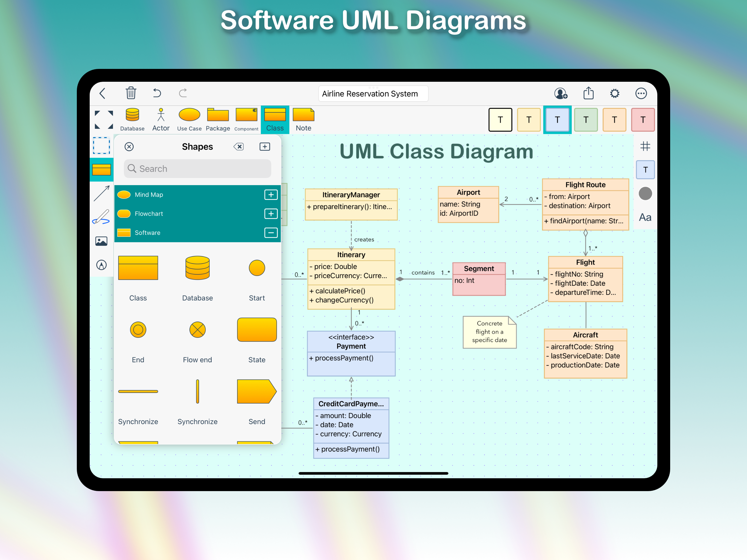Choose the orange T style swatch
This screenshot has height=560, width=747.
614,119
